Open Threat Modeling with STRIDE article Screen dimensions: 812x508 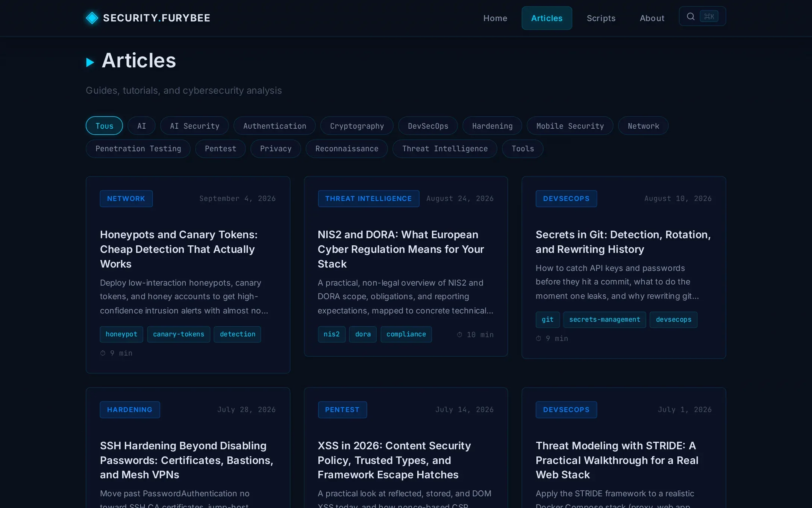click(x=617, y=460)
